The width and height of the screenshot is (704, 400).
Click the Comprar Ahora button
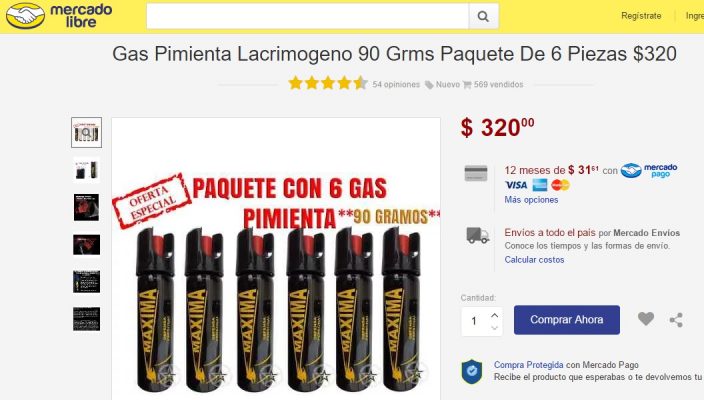pos(567,320)
